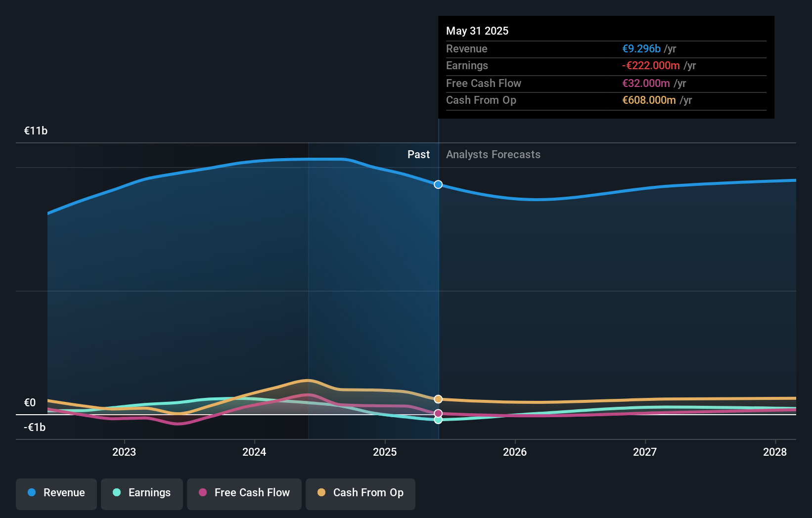Viewport: 812px width, 518px height.
Task: Toggle the Free Cash Flow legend button
Action: (244, 494)
